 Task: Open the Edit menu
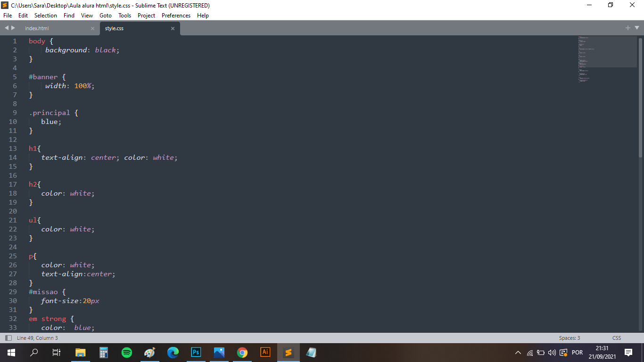23,16
